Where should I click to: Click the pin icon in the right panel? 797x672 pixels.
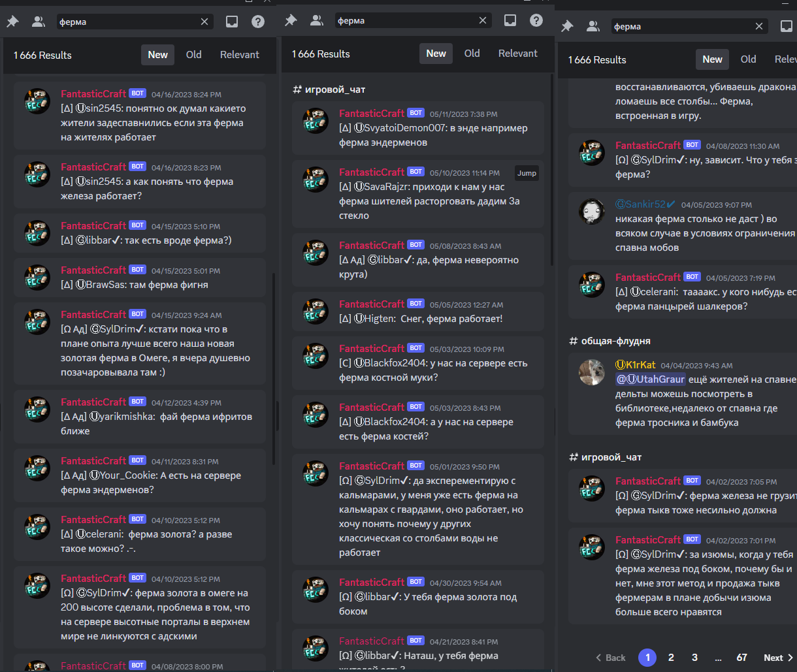click(x=567, y=27)
